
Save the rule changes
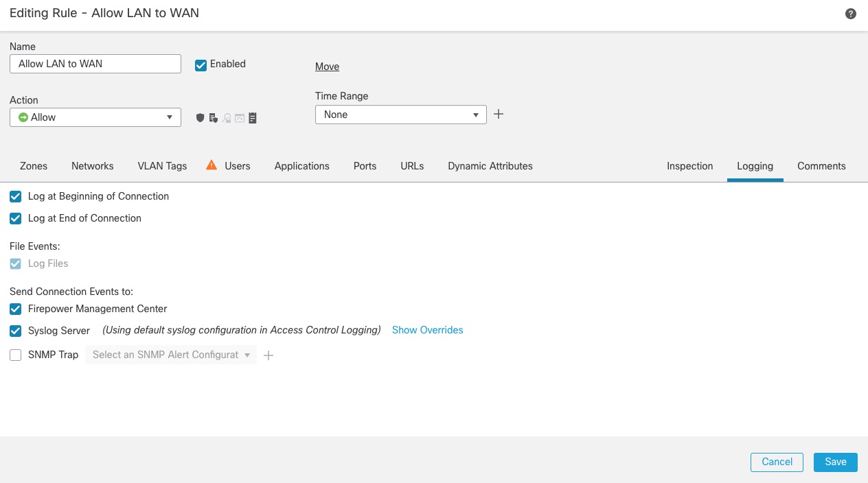(x=835, y=462)
